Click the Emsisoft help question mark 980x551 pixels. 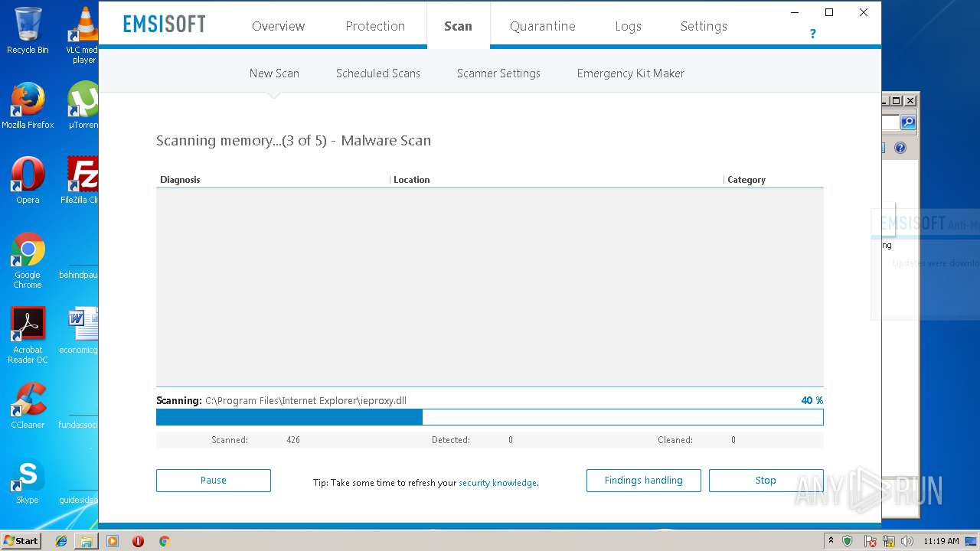(812, 34)
